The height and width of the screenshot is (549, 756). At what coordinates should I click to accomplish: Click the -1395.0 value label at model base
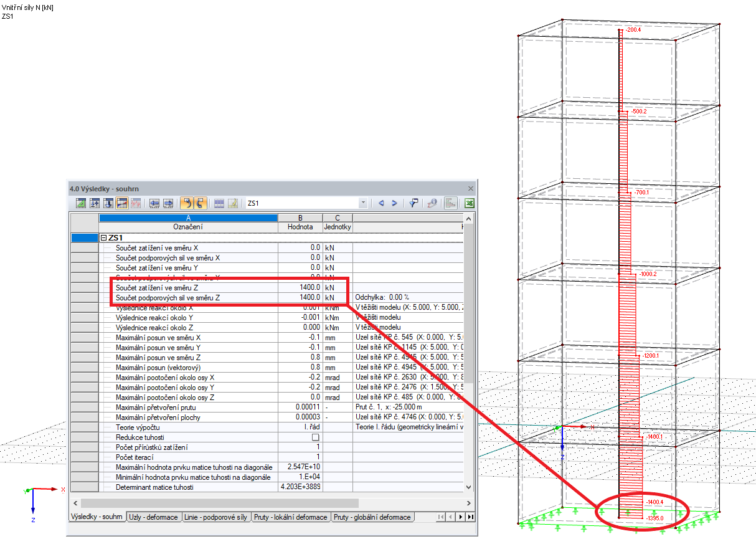click(654, 518)
